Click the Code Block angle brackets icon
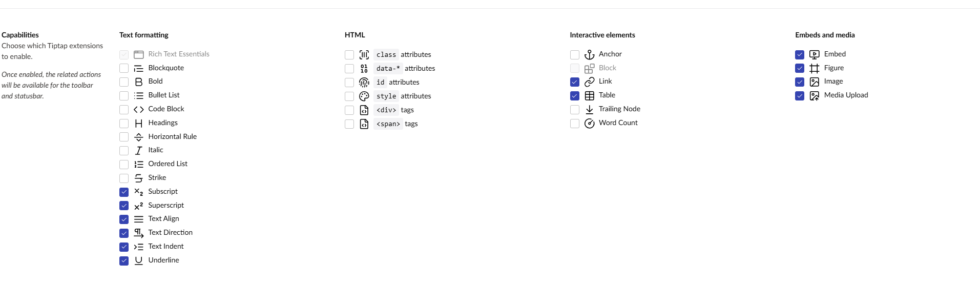Screen dimensions: 980x283 (138, 109)
